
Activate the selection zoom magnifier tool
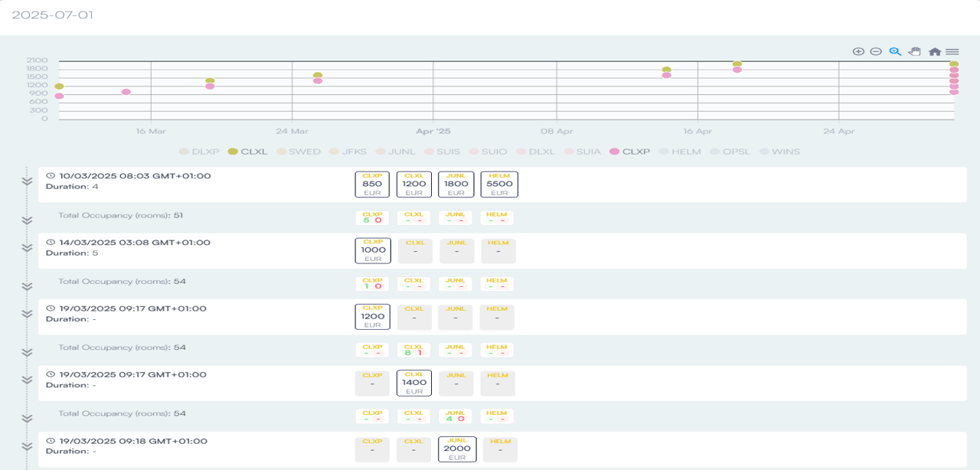point(895,51)
